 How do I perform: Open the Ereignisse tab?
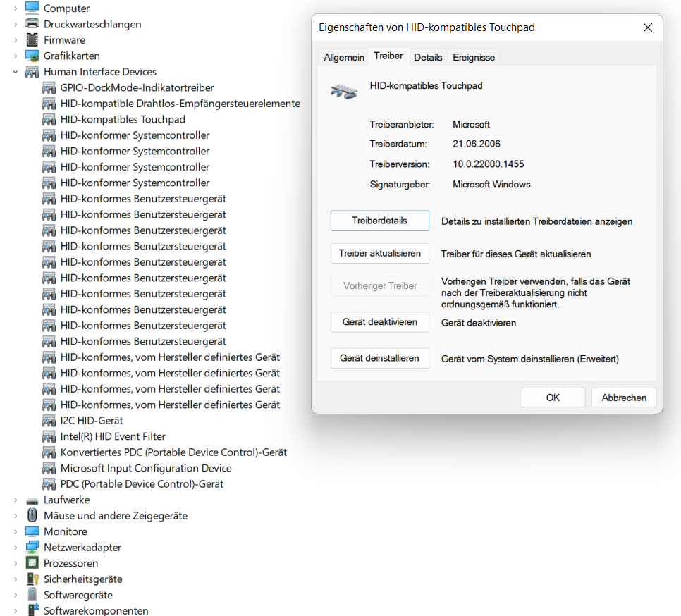[474, 57]
